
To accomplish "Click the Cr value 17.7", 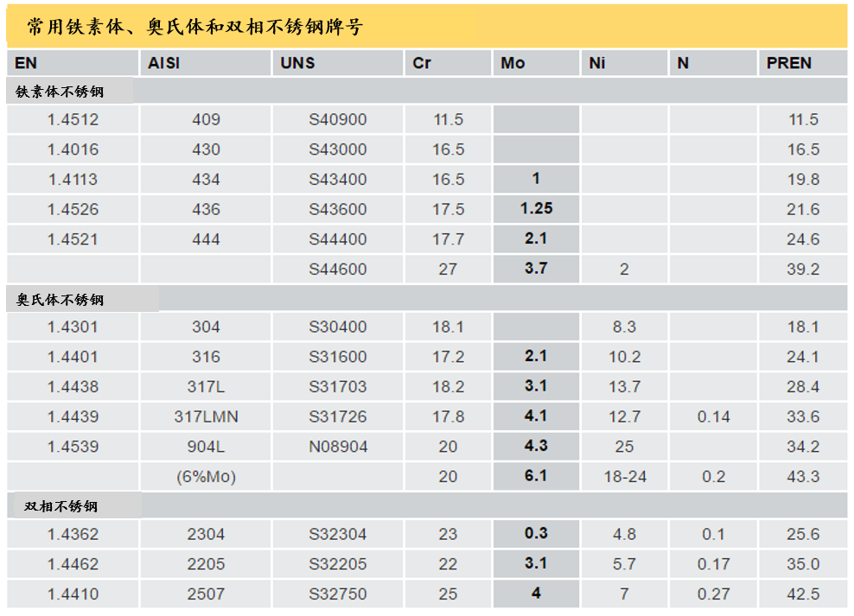I will (448, 239).
